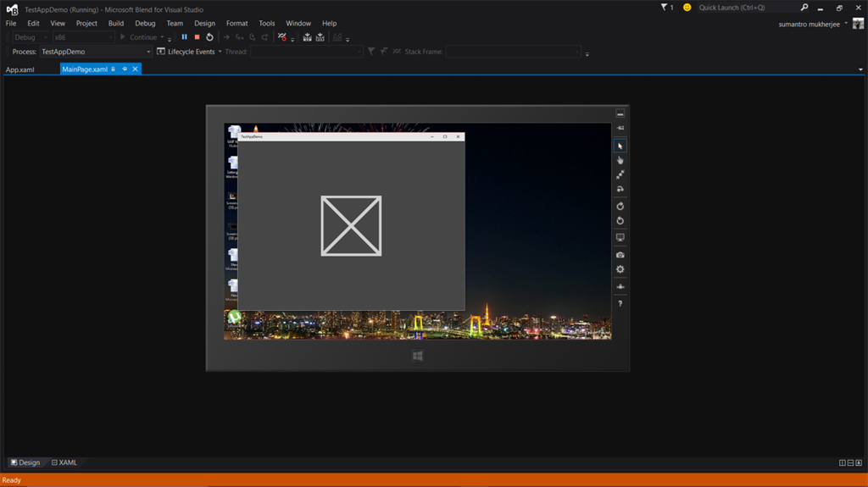Restart the debug session
Viewport: 868px width, 487px height.
(x=209, y=37)
